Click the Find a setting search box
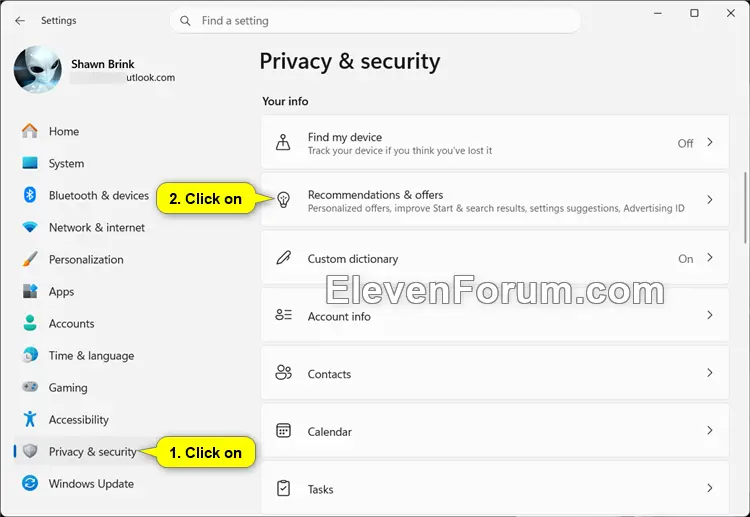This screenshot has width=750, height=517. point(375,21)
